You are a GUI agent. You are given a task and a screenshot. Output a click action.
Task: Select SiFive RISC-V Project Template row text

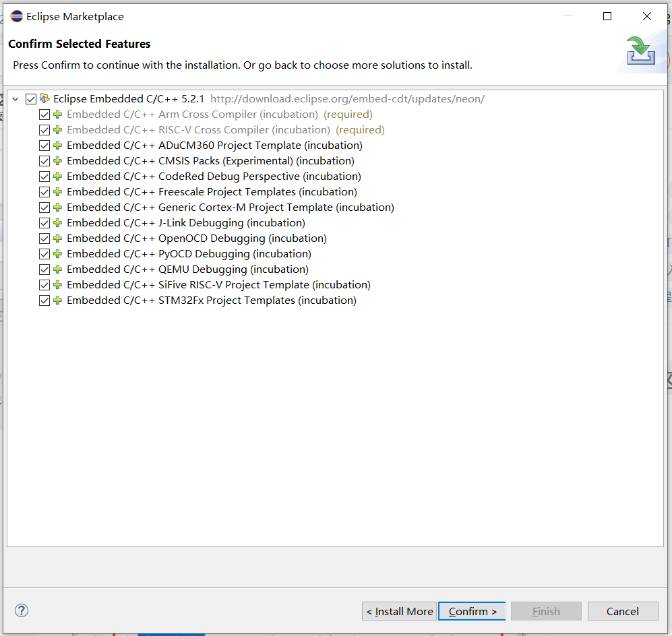(218, 285)
